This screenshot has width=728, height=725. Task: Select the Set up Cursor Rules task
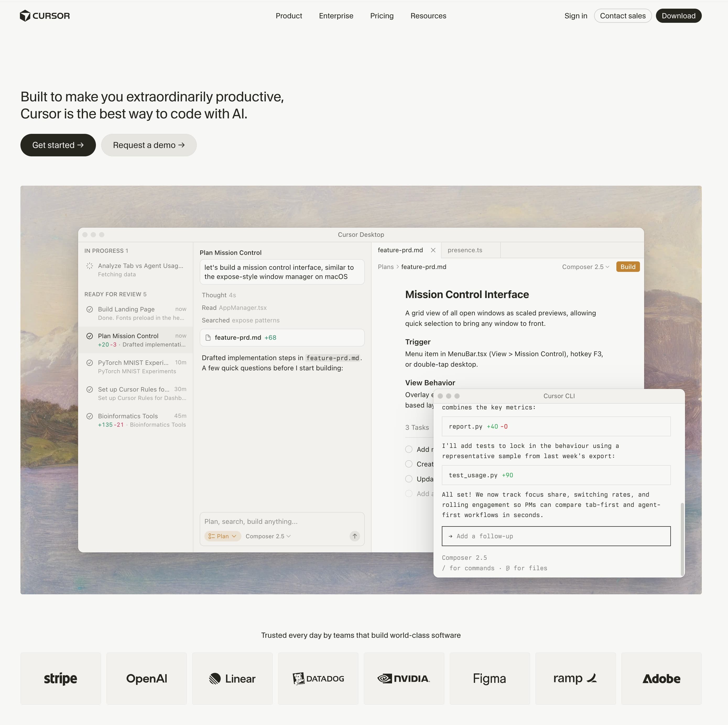136,393
